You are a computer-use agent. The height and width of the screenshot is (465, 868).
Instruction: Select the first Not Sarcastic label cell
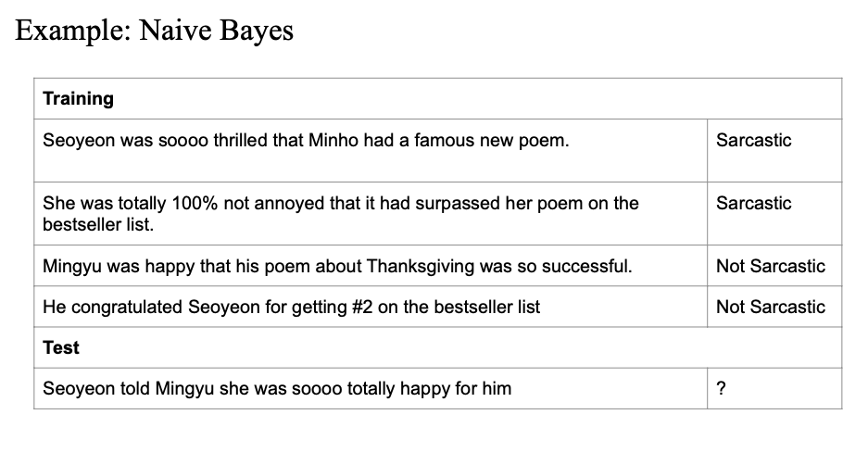774,266
